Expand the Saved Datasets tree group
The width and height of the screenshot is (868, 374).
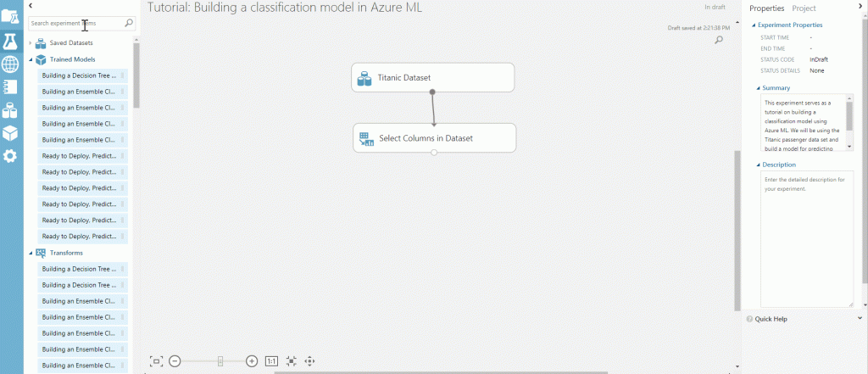coord(31,42)
